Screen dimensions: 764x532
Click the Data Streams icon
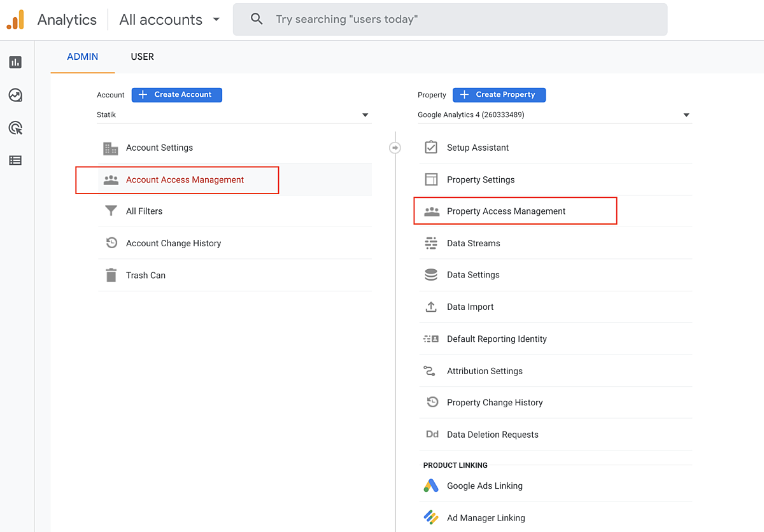[431, 243]
